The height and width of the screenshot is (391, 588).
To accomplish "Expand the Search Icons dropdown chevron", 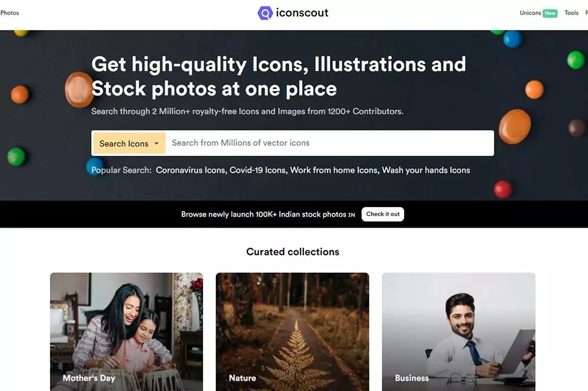I will (x=156, y=143).
